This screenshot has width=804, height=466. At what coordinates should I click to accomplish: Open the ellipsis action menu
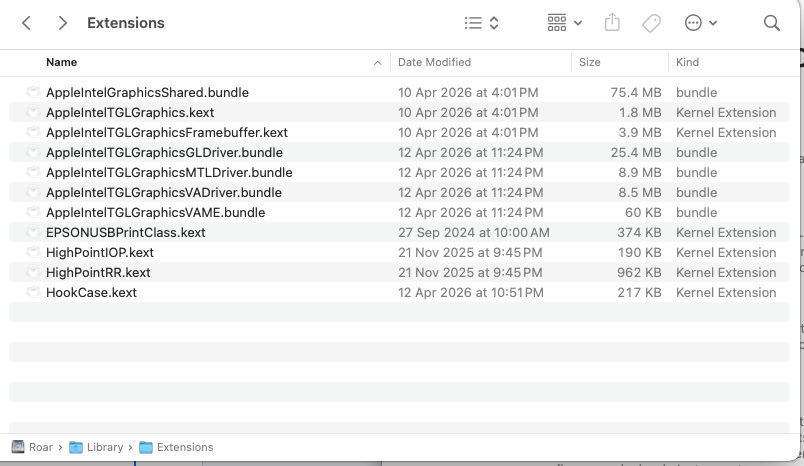point(700,23)
